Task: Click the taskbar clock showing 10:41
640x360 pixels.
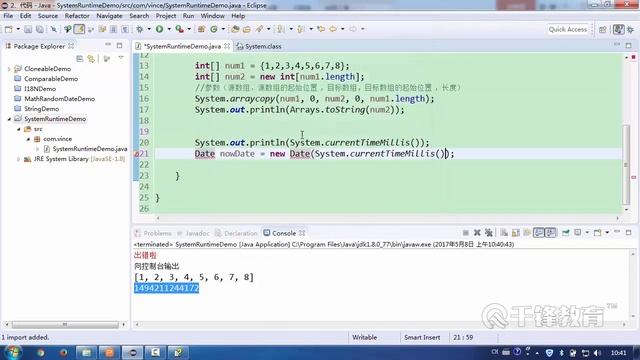Action: point(618,353)
